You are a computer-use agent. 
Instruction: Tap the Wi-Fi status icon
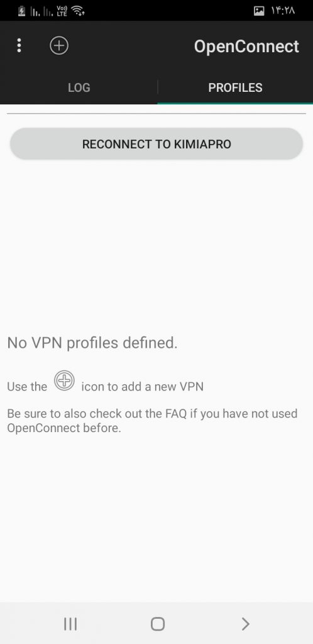tap(78, 11)
